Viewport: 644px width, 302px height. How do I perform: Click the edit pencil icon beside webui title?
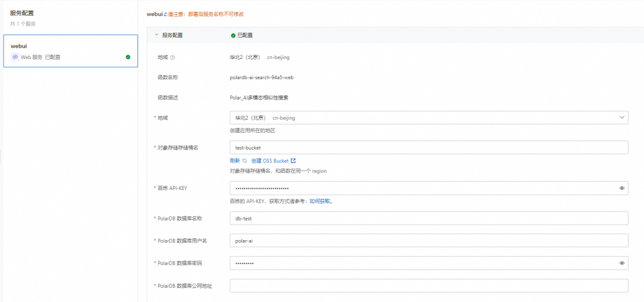[166, 14]
